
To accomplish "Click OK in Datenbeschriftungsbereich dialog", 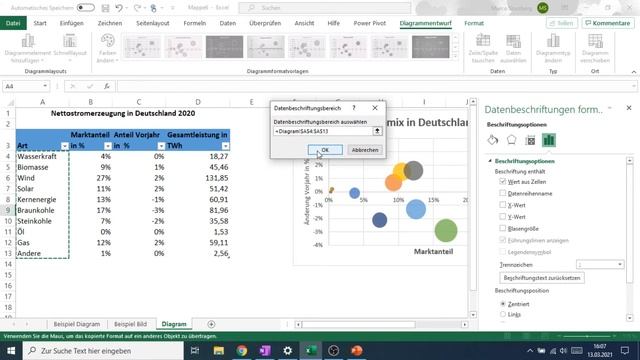I will tap(325, 150).
